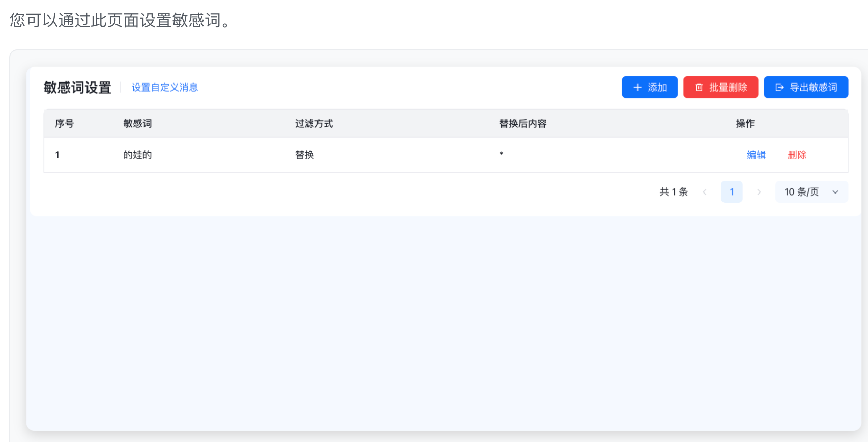Select the 的娃的 sensitive word cell
Viewport: 868px width, 442px height.
click(137, 155)
